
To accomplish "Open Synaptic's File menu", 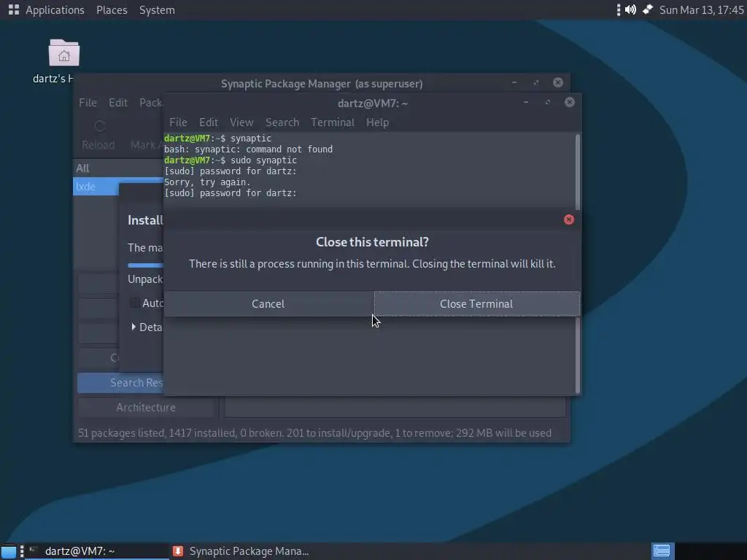I will click(88, 102).
